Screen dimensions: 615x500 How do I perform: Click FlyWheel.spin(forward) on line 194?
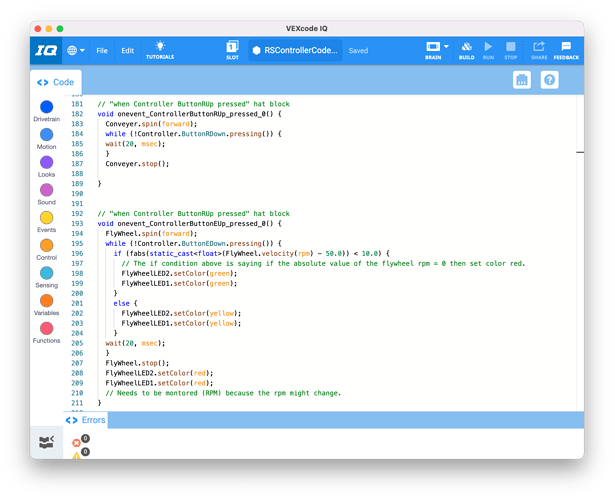(151, 234)
